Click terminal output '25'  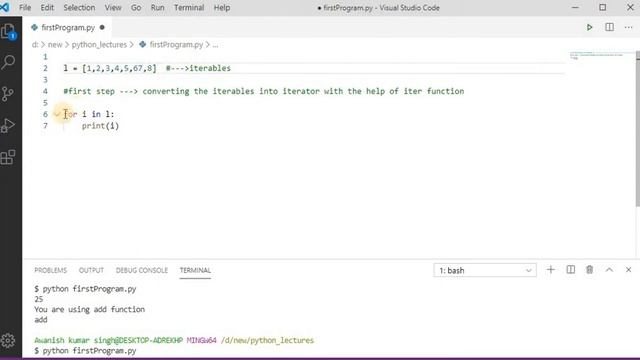pyautogui.click(x=39, y=299)
